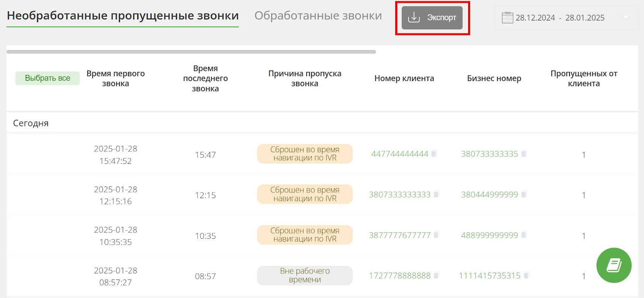Copy client number 3807333333333 via its icon

click(x=436, y=194)
